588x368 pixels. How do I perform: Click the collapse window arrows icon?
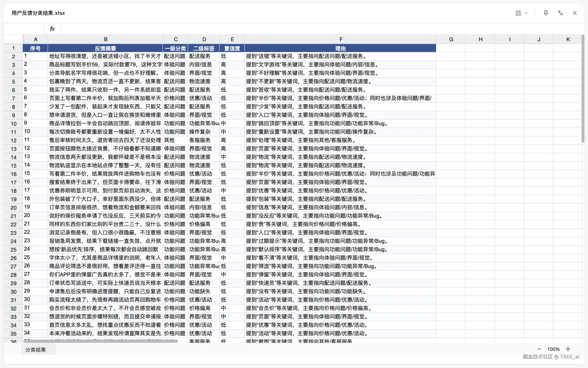[560, 13]
